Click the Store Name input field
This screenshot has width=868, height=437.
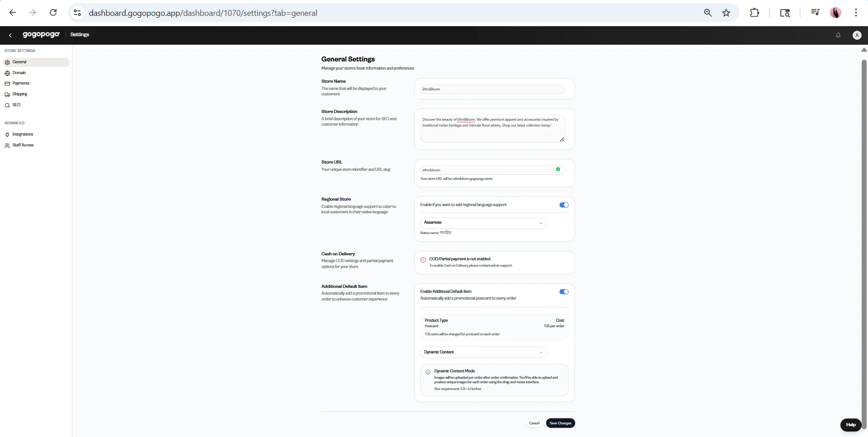(493, 89)
